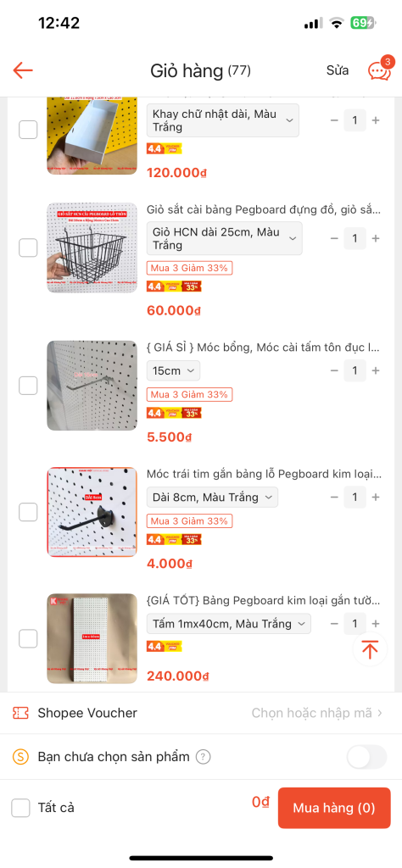Tap Sửa to edit the cart
This screenshot has height=868, width=402.
338,70
